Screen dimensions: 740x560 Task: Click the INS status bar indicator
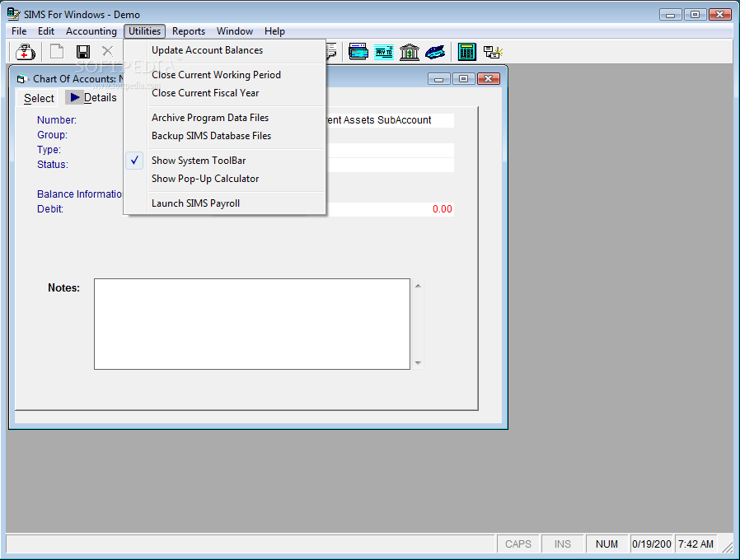point(563,544)
